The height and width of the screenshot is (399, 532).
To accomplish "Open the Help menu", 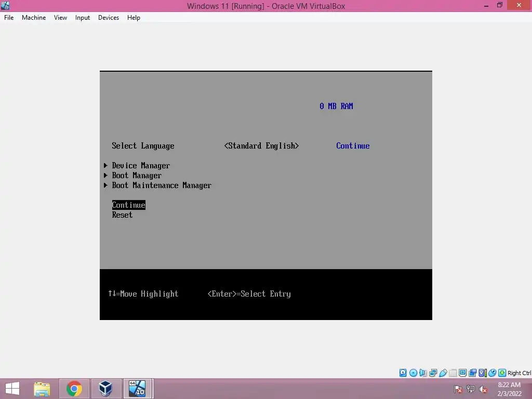I will point(134,18).
